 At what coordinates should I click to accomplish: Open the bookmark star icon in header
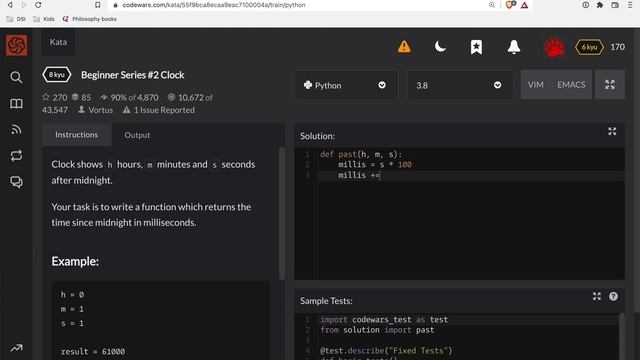[476, 47]
